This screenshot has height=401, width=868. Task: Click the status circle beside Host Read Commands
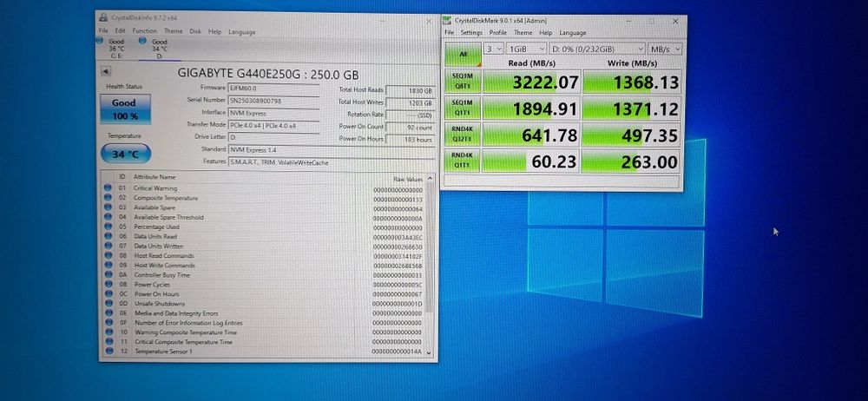tap(108, 255)
